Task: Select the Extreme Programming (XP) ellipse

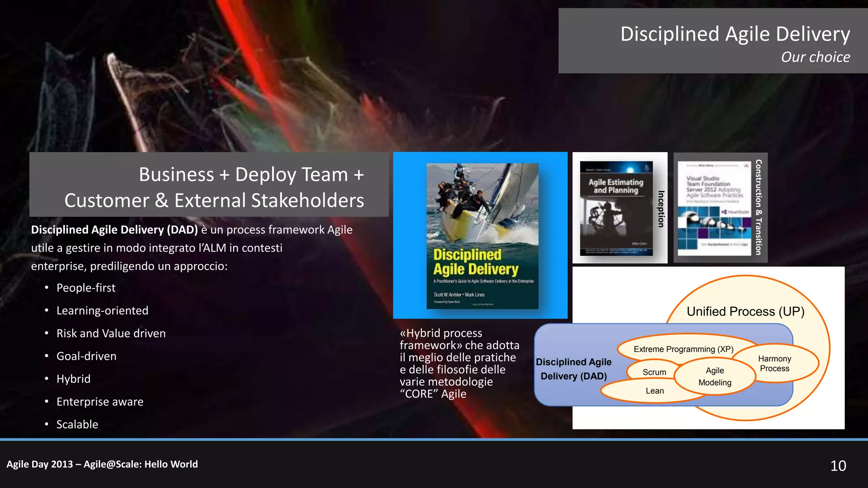Action: tap(683, 349)
